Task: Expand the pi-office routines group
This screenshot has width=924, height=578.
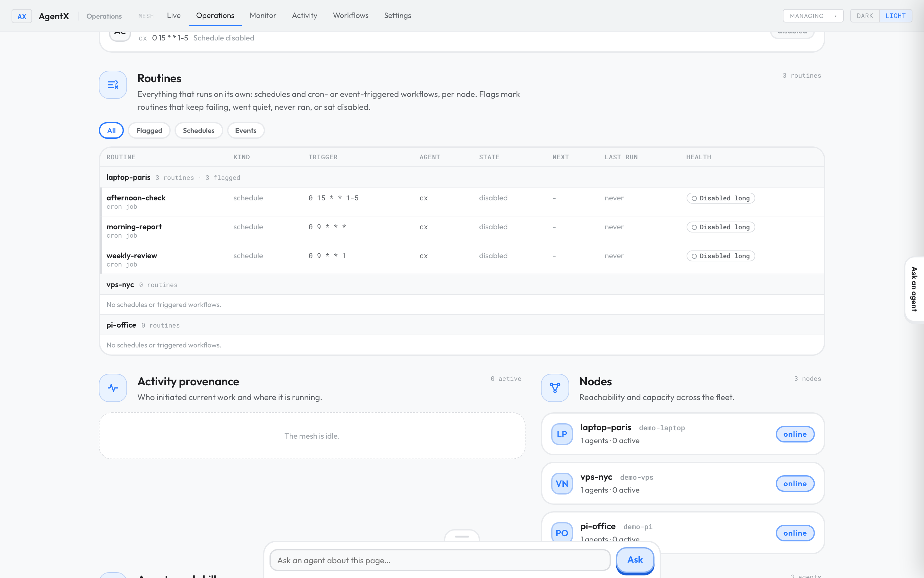Action: click(x=462, y=325)
